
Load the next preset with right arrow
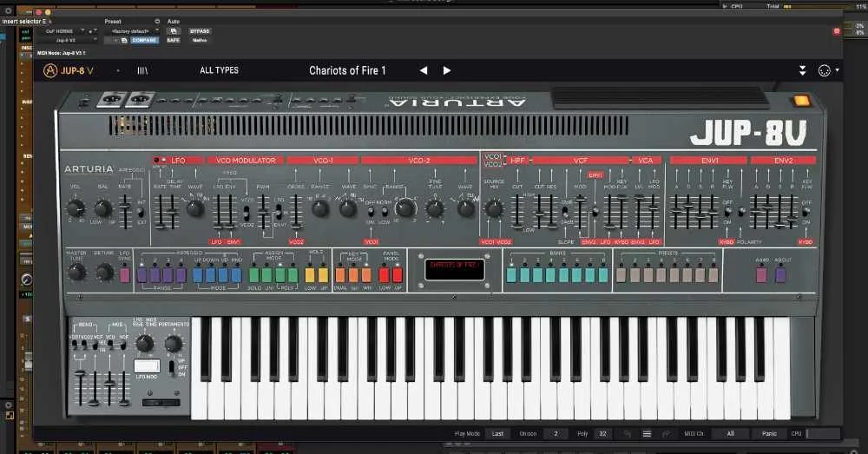point(447,70)
